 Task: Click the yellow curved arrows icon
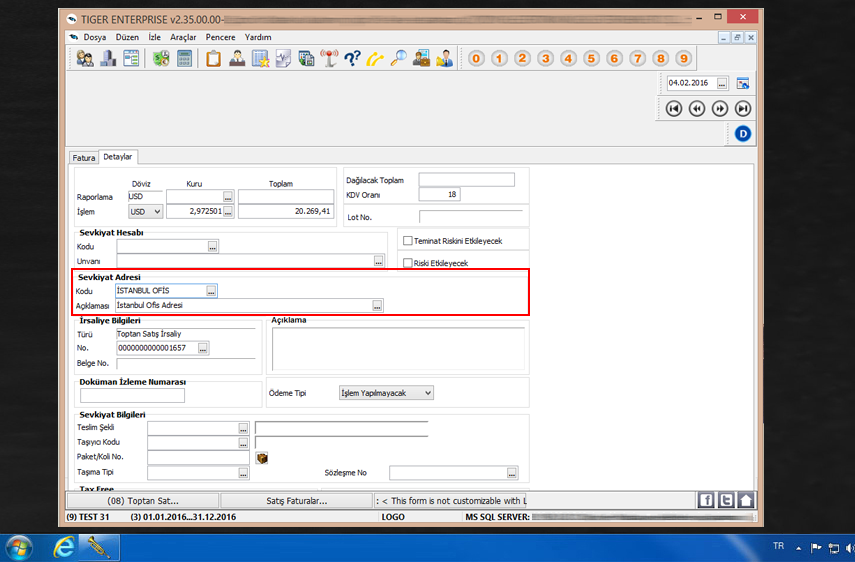point(375,58)
